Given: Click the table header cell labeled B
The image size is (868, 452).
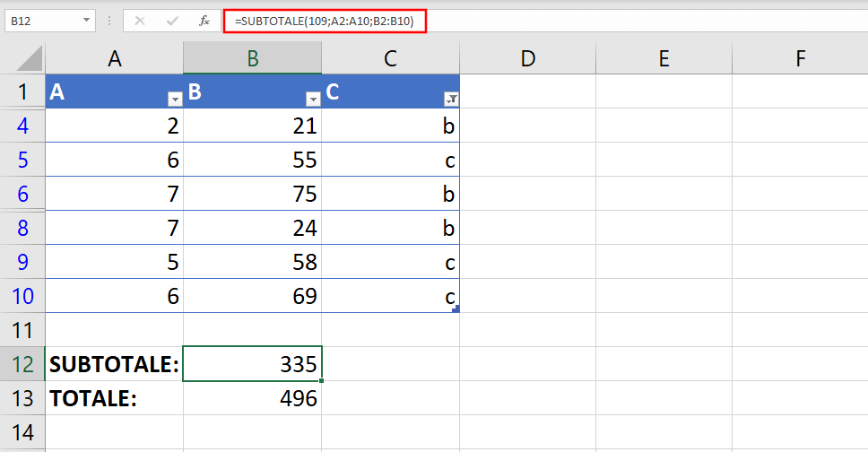Looking at the screenshot, I should click(253, 91).
